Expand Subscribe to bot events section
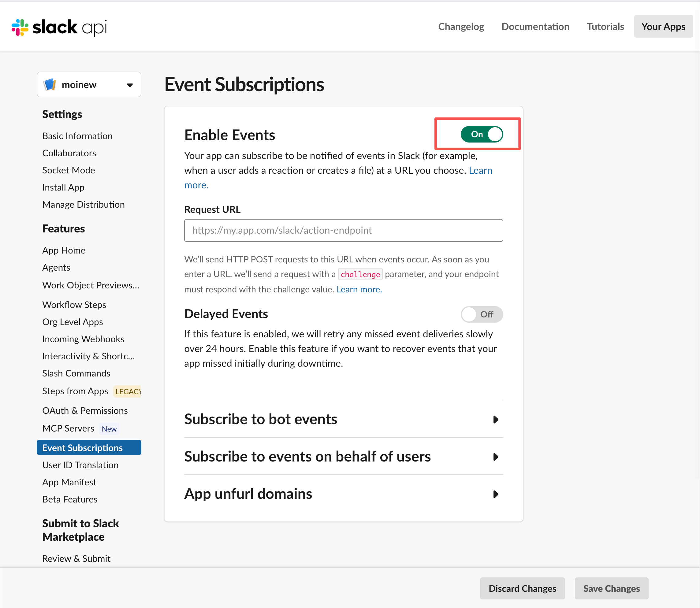This screenshot has width=700, height=608. 344,419
